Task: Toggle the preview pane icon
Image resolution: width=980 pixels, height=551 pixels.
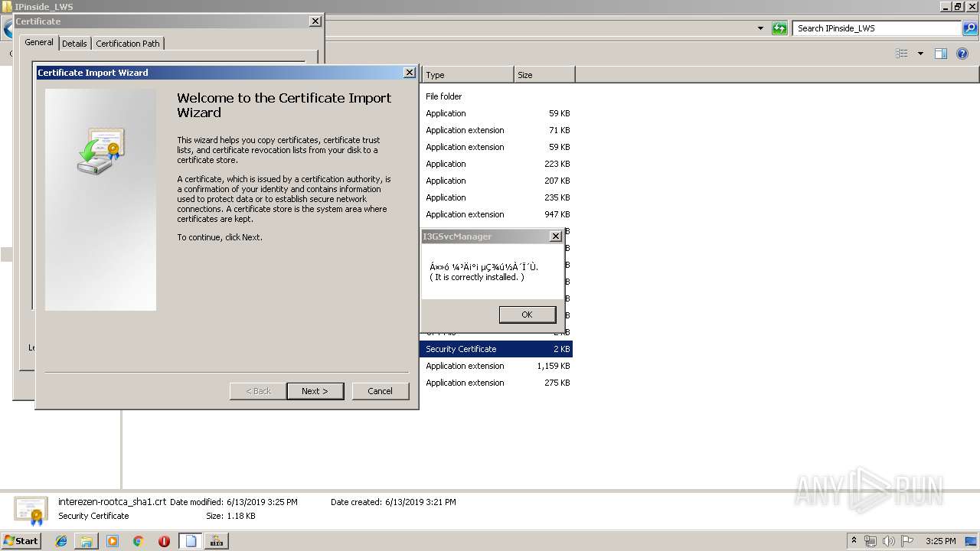Action: pyautogui.click(x=941, y=54)
